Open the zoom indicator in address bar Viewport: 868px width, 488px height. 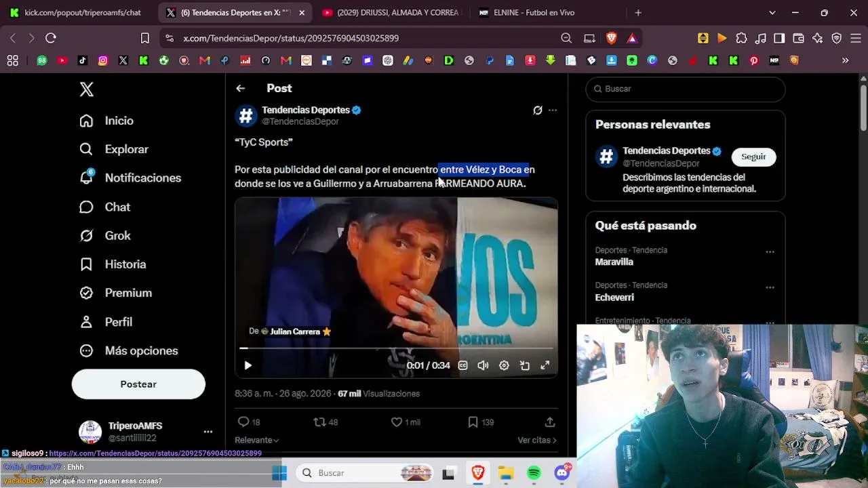pos(566,39)
